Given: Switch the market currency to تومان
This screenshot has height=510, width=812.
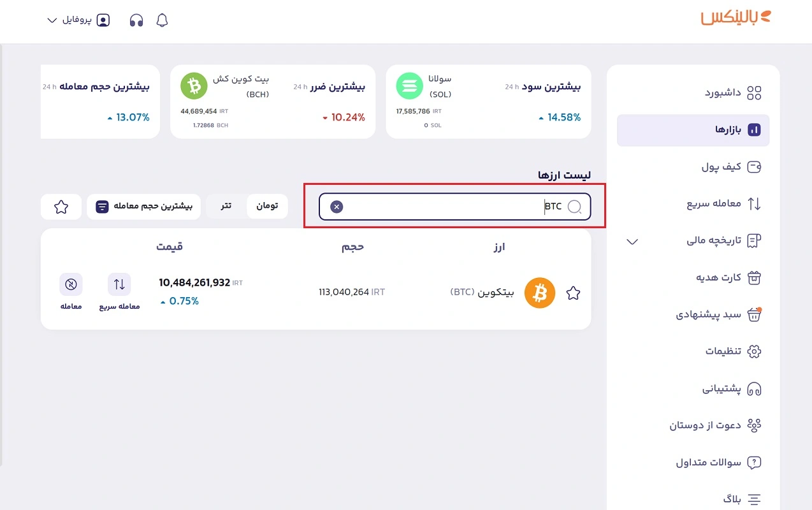Looking at the screenshot, I should (267, 207).
